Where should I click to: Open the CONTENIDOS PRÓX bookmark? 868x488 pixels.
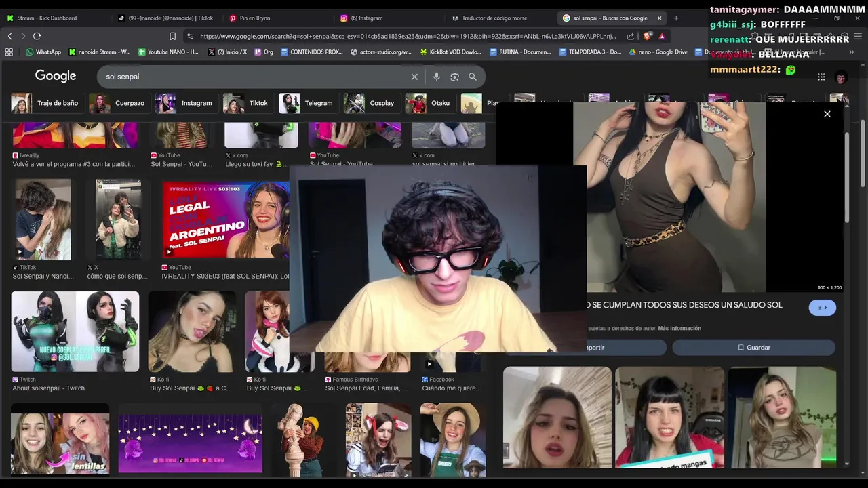tap(312, 52)
